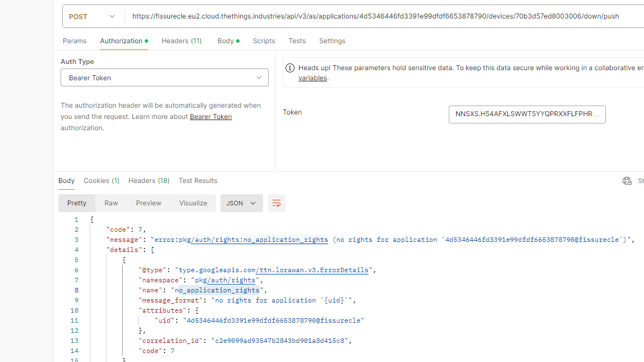Go to the Scripts tab

(x=264, y=41)
